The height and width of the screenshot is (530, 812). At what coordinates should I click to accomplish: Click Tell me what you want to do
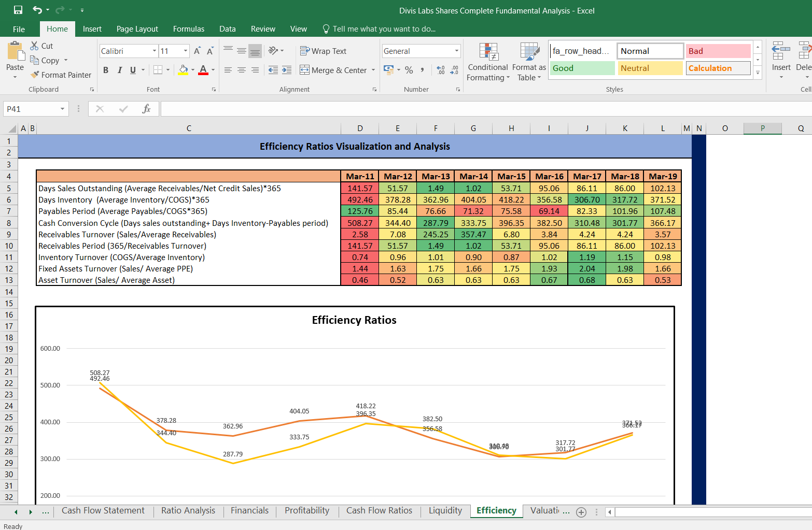(x=379, y=29)
